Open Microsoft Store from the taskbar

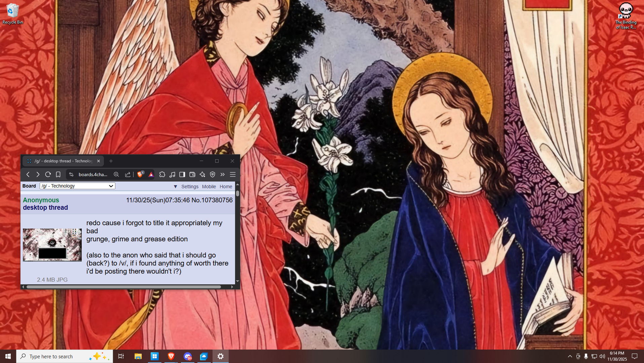point(154,356)
